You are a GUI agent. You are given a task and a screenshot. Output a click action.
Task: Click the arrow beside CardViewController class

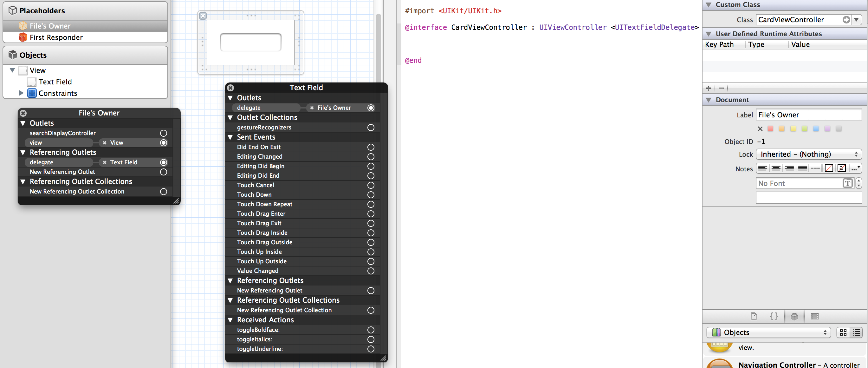pos(846,20)
